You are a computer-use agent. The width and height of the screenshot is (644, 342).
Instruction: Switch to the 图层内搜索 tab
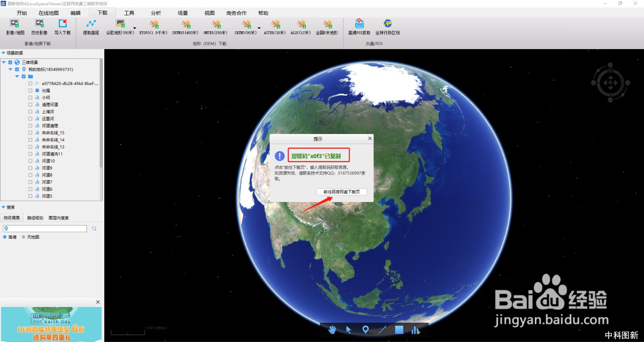pyautogui.click(x=59, y=218)
